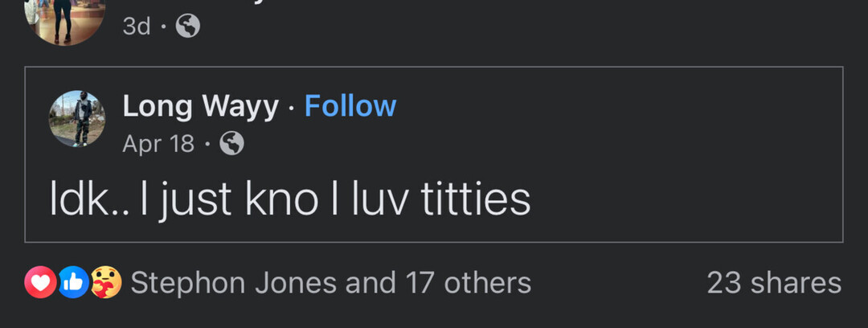Click the globe privacy icon beside 3d

point(187,27)
